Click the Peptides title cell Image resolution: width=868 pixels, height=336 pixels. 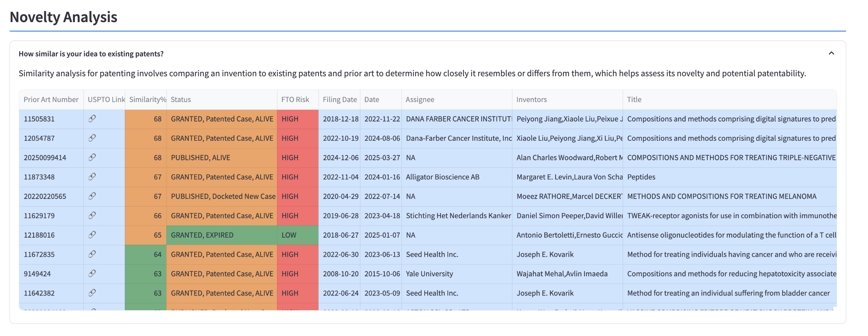click(x=641, y=177)
